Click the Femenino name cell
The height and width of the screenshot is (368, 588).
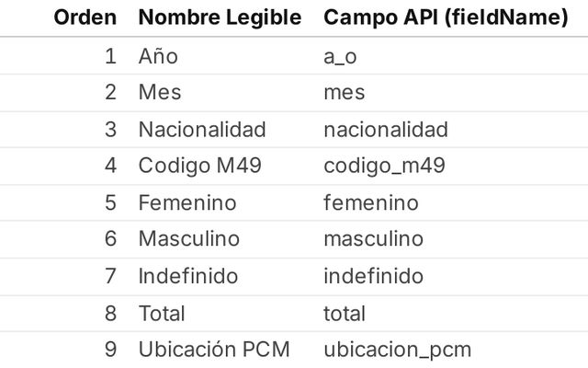(187, 203)
